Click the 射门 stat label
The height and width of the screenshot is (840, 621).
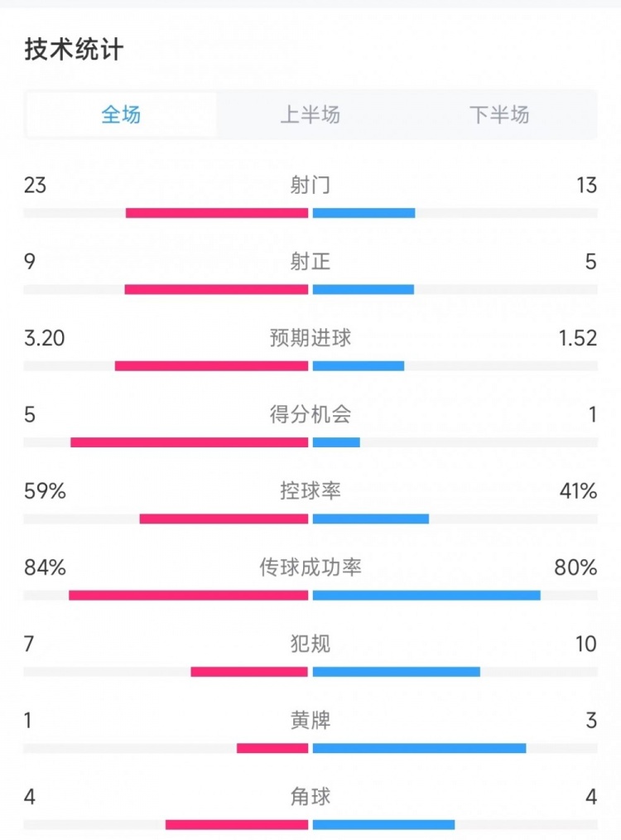pyautogui.click(x=310, y=185)
